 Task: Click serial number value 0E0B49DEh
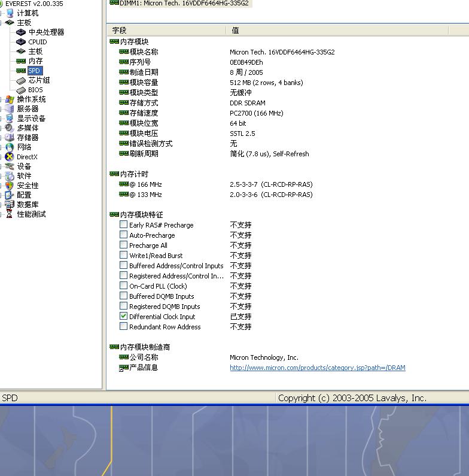246,62
